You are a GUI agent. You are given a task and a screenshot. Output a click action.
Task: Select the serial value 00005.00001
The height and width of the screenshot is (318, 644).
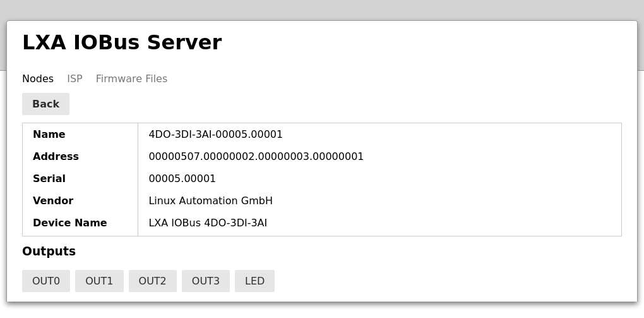tap(182, 178)
